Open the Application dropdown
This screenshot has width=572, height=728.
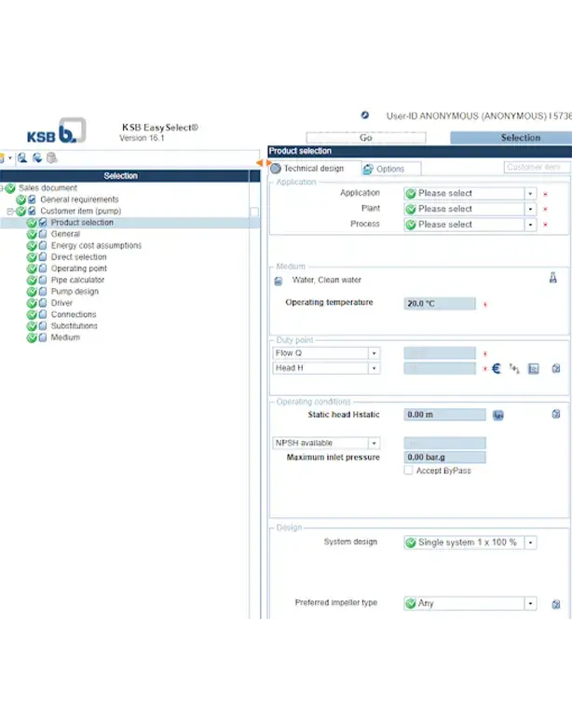pyautogui.click(x=530, y=194)
